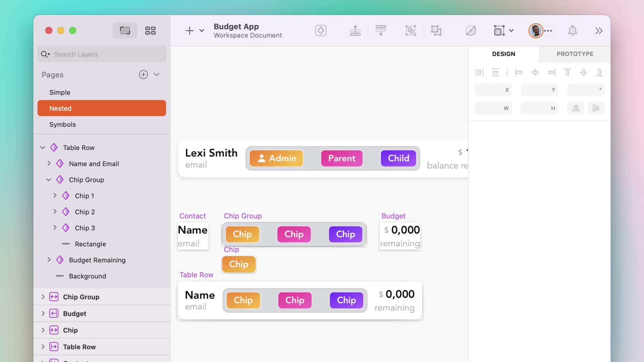644x362 pixels.
Task: Open the frame tool dropdown chevron
Action: (x=511, y=31)
